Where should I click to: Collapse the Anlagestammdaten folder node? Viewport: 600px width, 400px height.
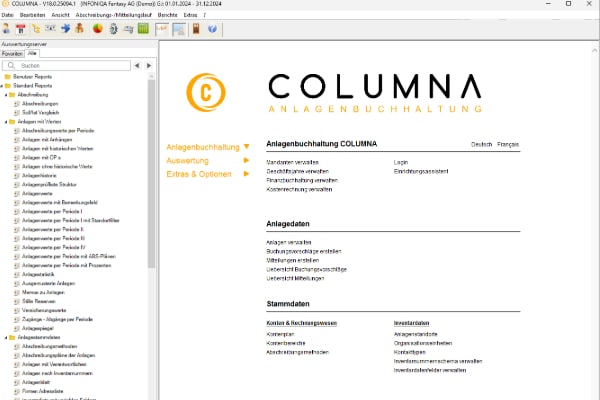click(6, 338)
